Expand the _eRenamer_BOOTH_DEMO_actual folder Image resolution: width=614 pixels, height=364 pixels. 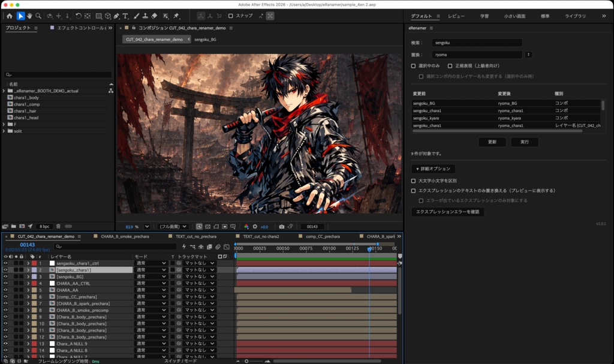pos(4,91)
